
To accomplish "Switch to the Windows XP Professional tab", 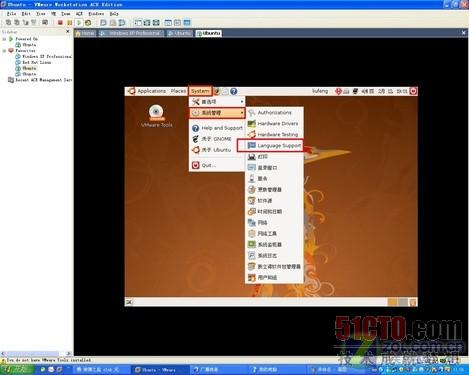I will (x=131, y=33).
